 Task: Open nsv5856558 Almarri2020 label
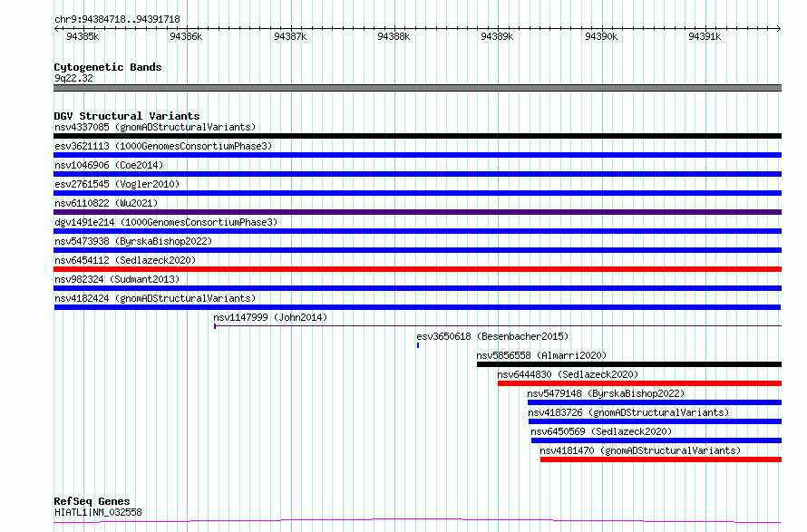[541, 355]
